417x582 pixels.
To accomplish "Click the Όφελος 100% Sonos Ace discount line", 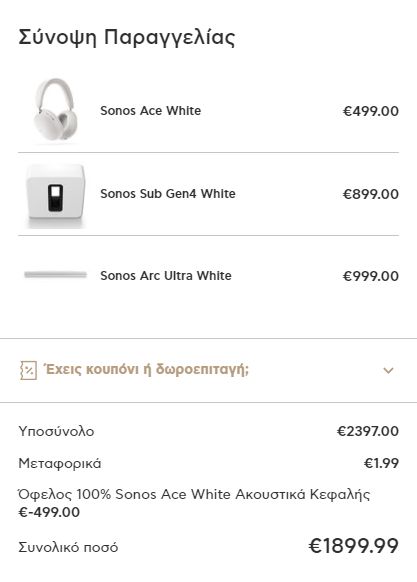I will click(x=194, y=494).
